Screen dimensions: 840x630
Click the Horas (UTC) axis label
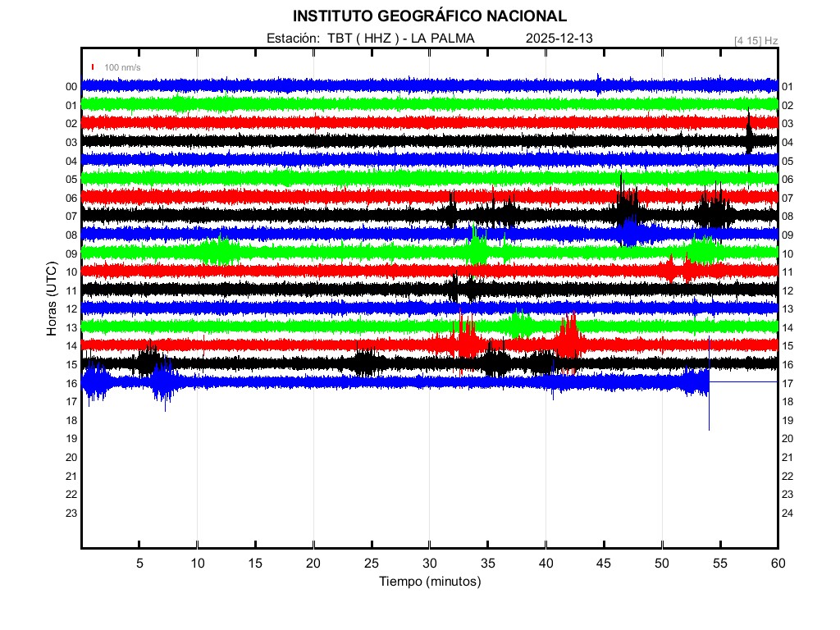pos(51,302)
